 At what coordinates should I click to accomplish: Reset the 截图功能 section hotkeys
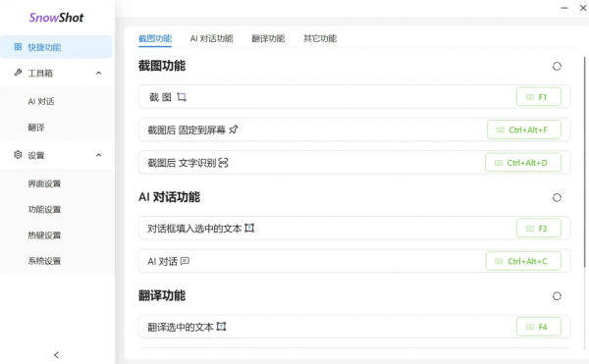tap(557, 67)
